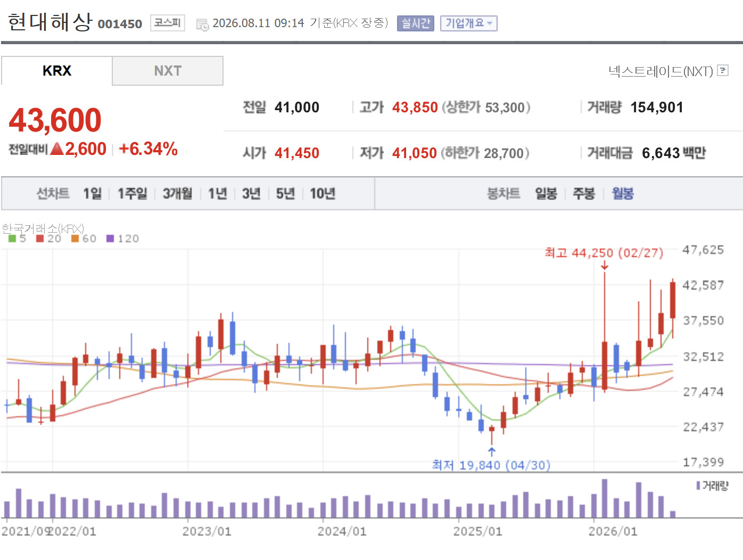Click the 47,625 price axis label
This screenshot has width=743, height=560.
click(703, 250)
